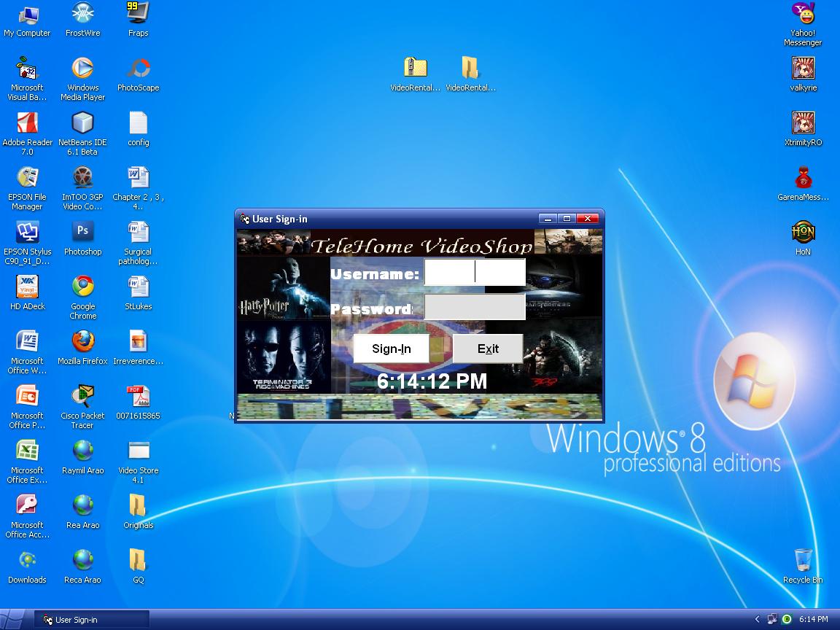Select the HD ADeck icon
840x630 pixels.
click(27, 293)
